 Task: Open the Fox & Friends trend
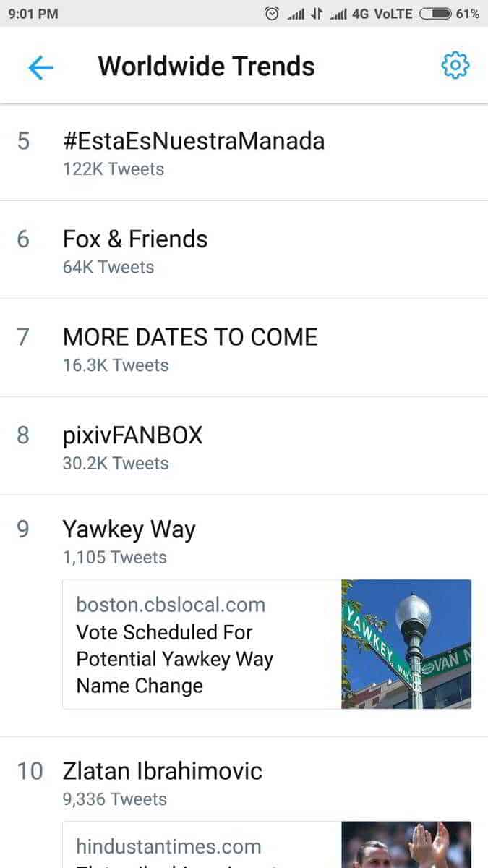(135, 239)
